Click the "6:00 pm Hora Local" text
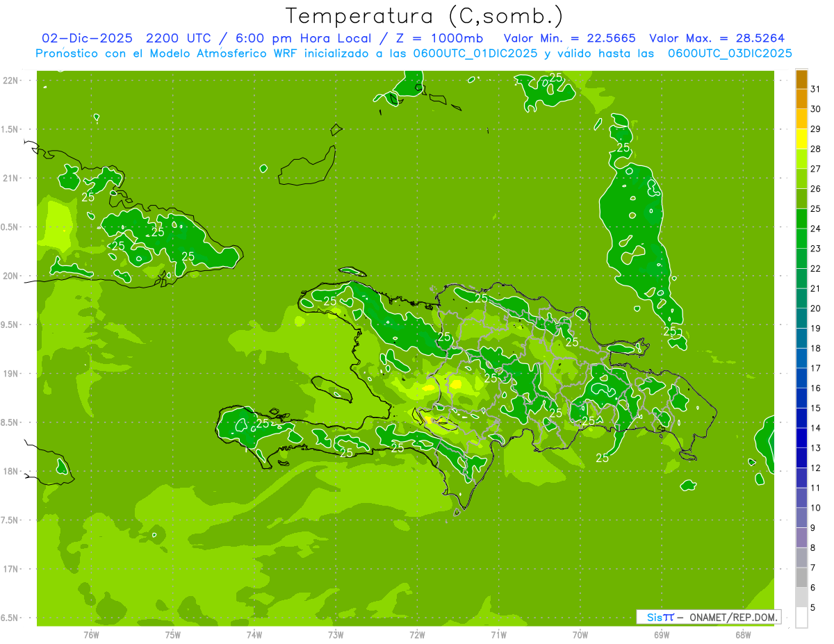Screen dimensions: 834x644 click(305, 38)
